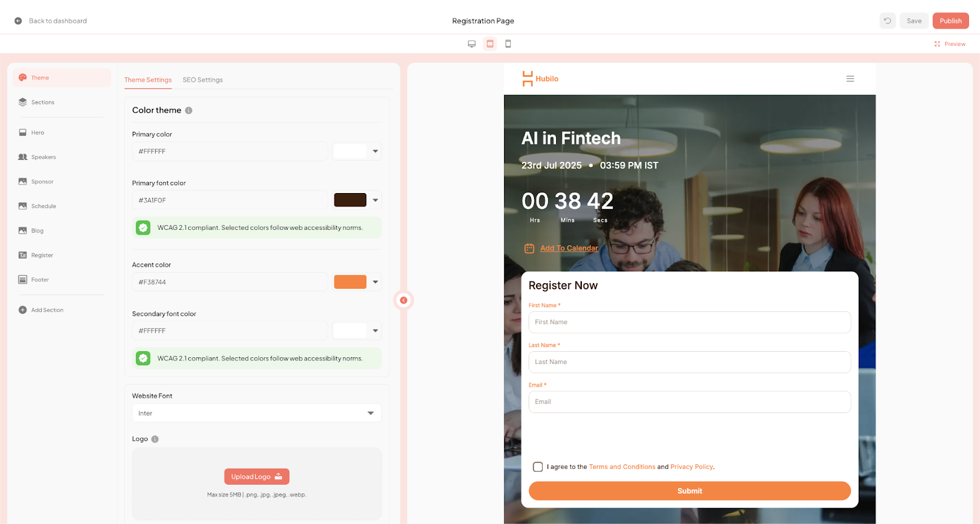The height and width of the screenshot is (524, 980).
Task: Click the Schedule section icon
Action: (23, 206)
